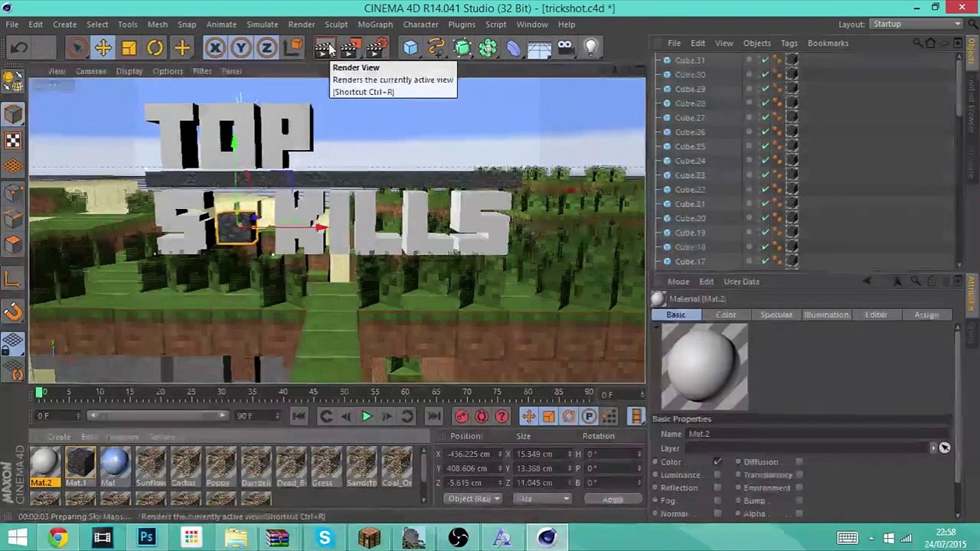980x551 pixels.
Task: Click the Layer picker cursor icon
Action: 945,448
